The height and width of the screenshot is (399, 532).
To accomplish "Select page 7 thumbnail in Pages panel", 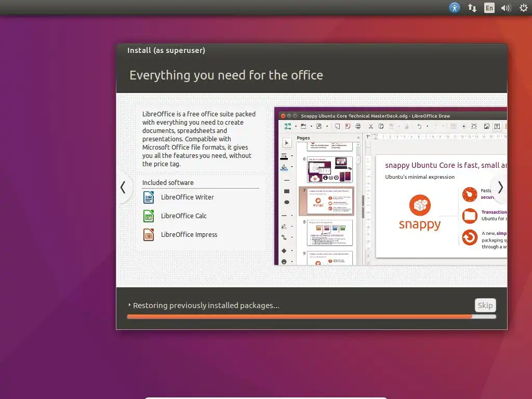I will (326, 201).
